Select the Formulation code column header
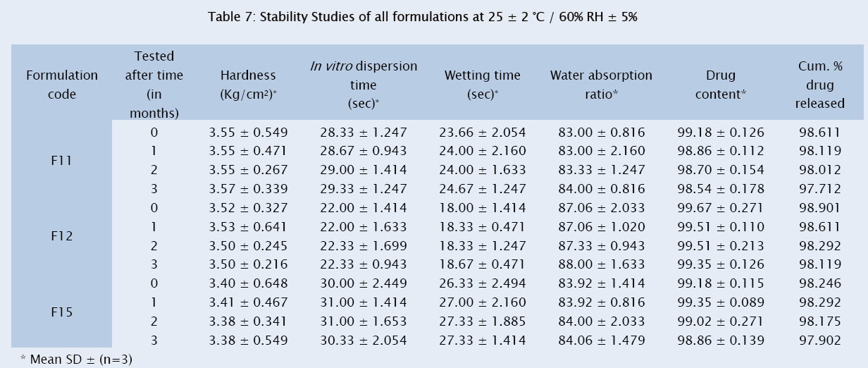Image resolution: width=868 pixels, height=368 pixels. coord(62,84)
